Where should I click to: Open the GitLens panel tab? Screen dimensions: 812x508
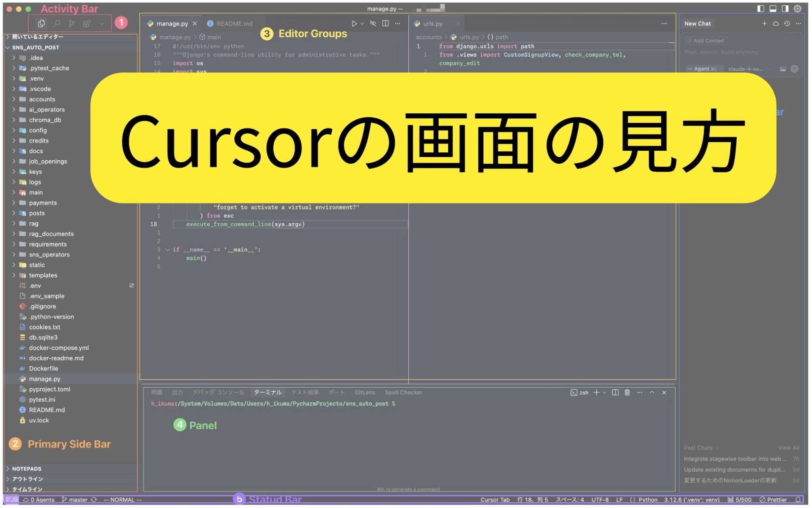click(365, 392)
